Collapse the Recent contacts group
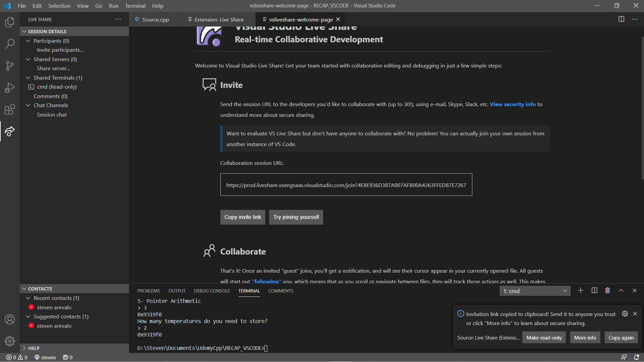644x362 pixels. click(28, 298)
